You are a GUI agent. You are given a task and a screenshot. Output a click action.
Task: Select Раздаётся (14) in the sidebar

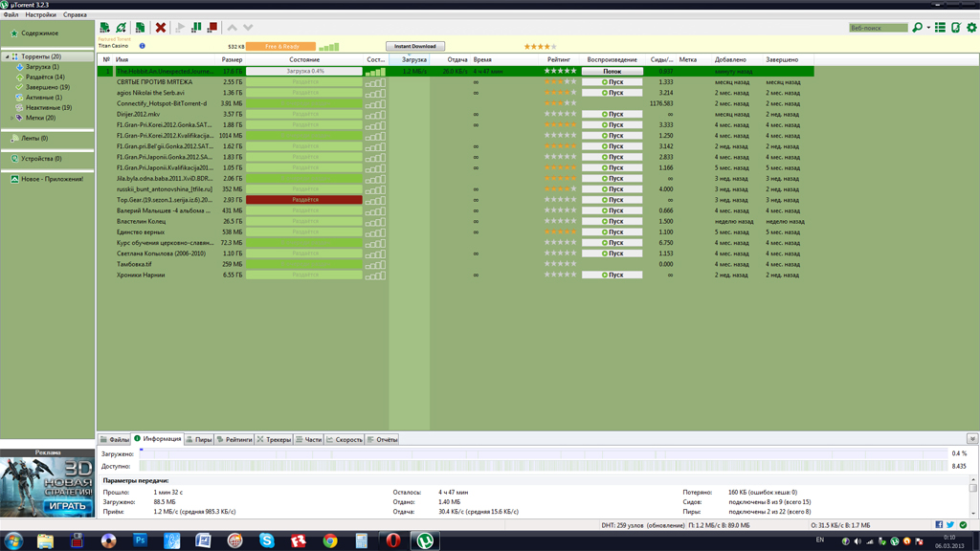coord(45,77)
